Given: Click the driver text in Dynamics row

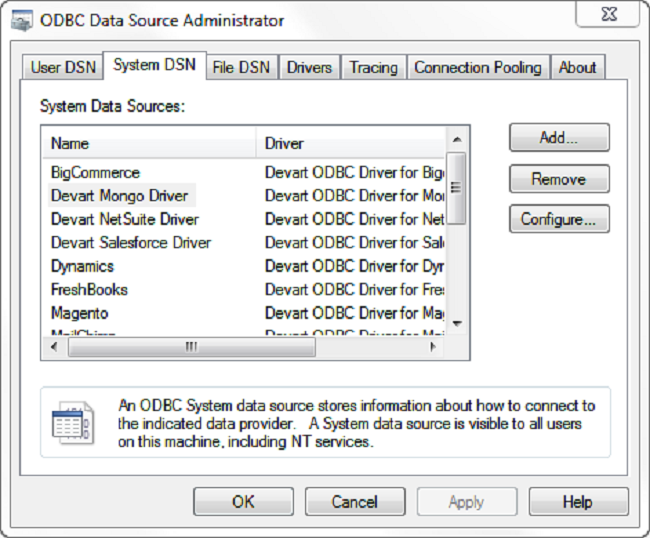Looking at the screenshot, I should pyautogui.click(x=354, y=267).
